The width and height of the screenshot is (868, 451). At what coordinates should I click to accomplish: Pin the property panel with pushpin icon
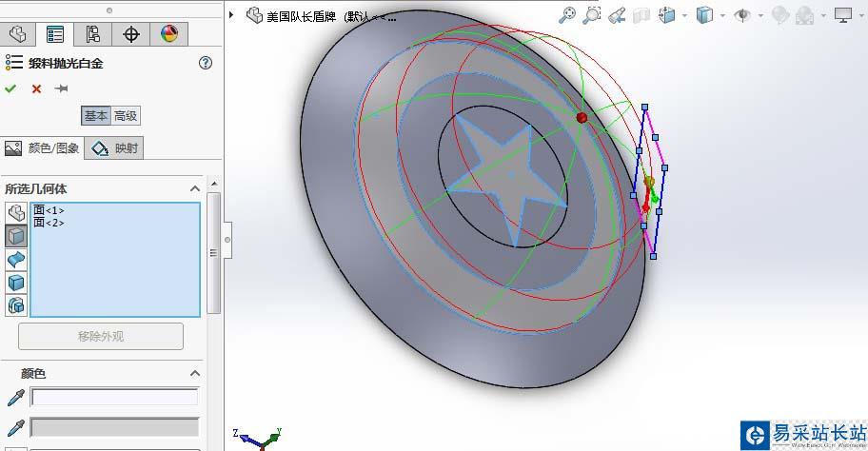click(62, 88)
